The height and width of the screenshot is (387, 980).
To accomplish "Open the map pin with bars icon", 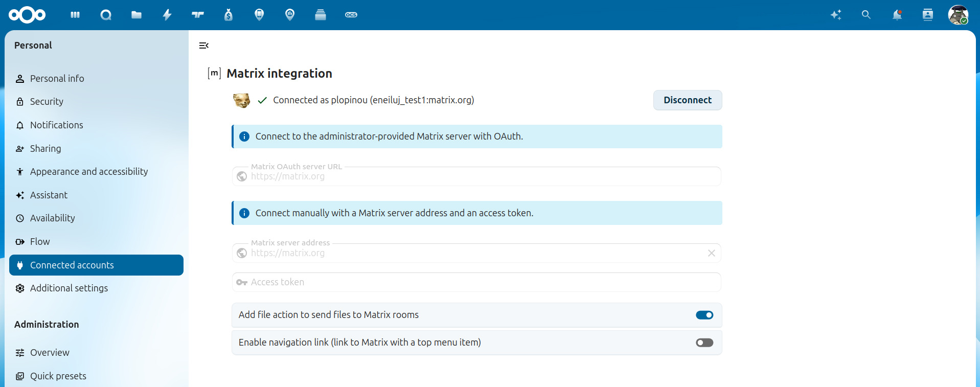I will tap(290, 15).
